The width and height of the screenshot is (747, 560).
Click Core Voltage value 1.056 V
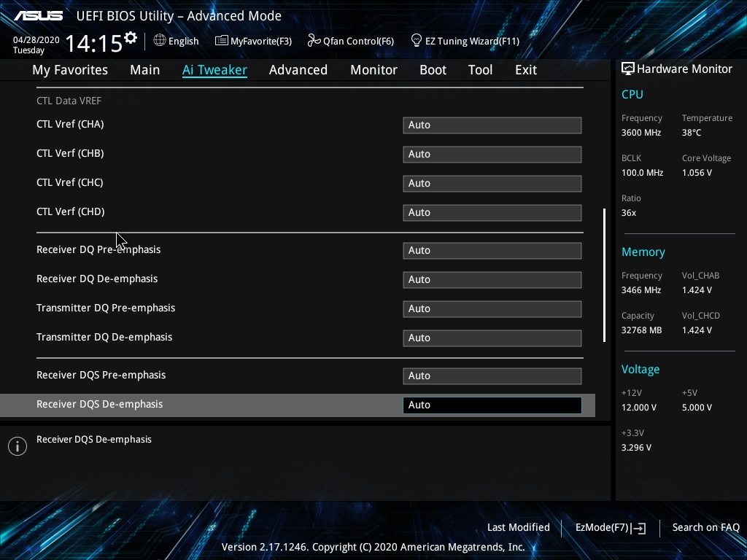(x=697, y=173)
